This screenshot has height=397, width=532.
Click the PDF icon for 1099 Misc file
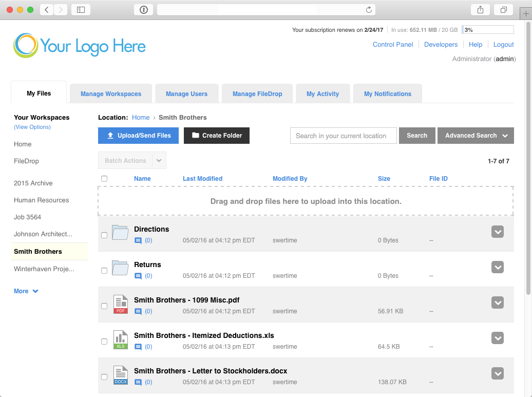click(120, 305)
